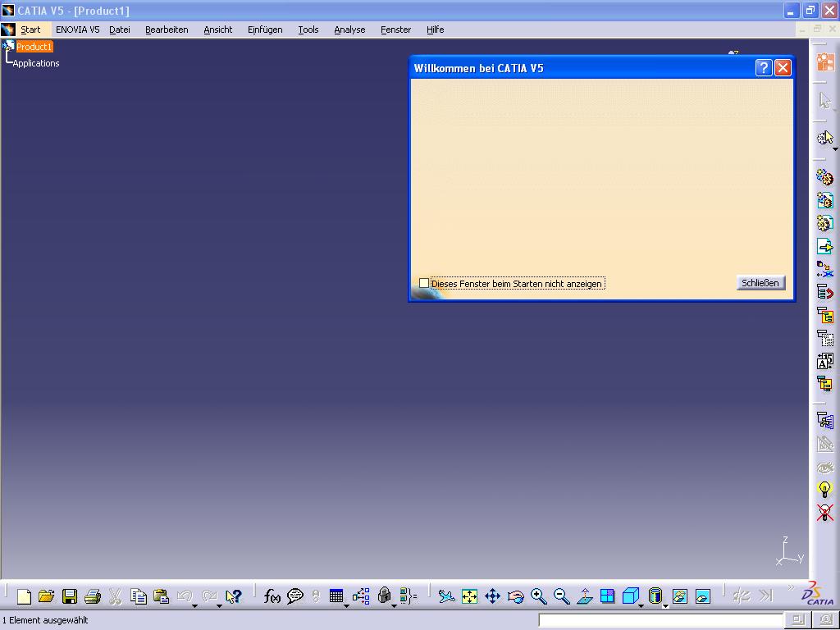Image resolution: width=840 pixels, height=630 pixels.
Task: Open the Fenster menu
Action: pos(396,30)
